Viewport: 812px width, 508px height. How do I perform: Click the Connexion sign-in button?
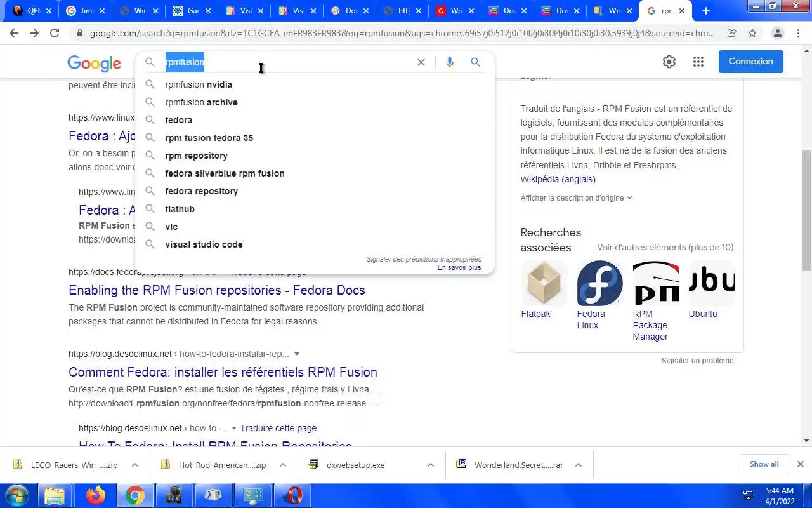(750, 62)
